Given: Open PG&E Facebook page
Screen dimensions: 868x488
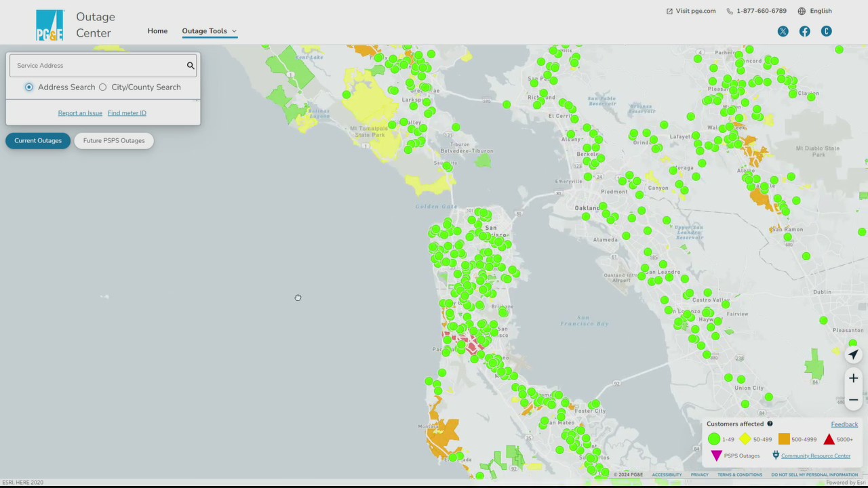Looking at the screenshot, I should 805,31.
